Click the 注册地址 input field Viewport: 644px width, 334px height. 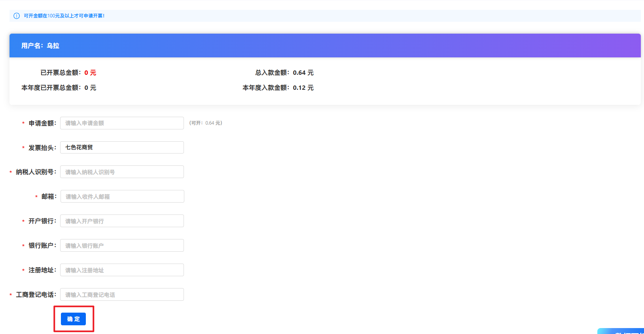(x=122, y=270)
